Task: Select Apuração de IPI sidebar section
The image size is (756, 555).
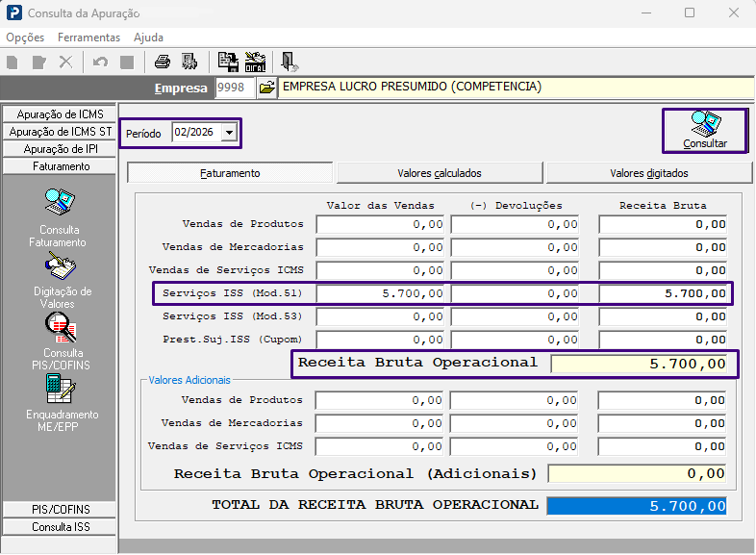Action: pos(60,149)
